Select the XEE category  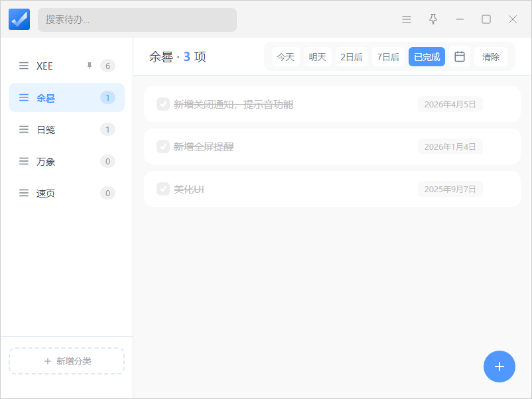click(x=66, y=66)
